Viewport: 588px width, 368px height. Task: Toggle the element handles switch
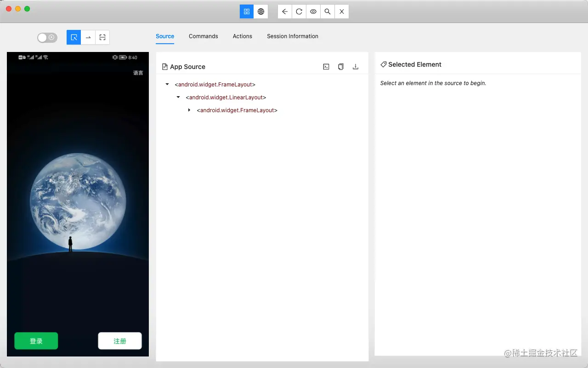click(47, 38)
